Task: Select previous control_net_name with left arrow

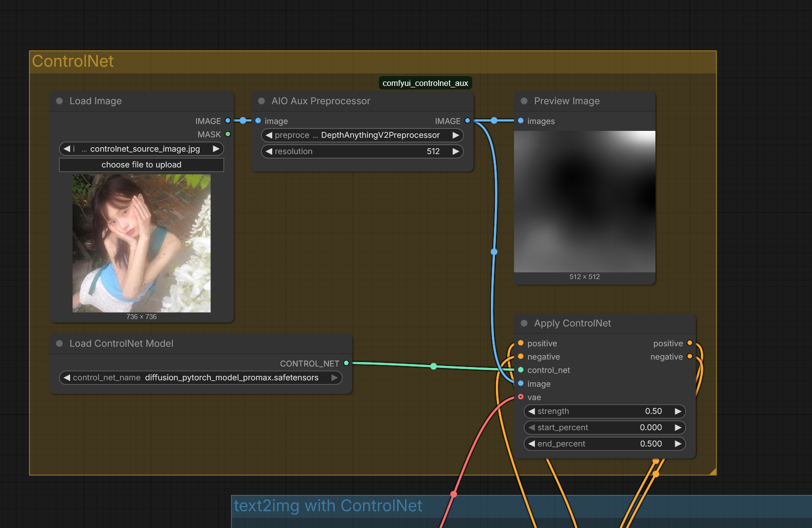Action: pos(67,377)
